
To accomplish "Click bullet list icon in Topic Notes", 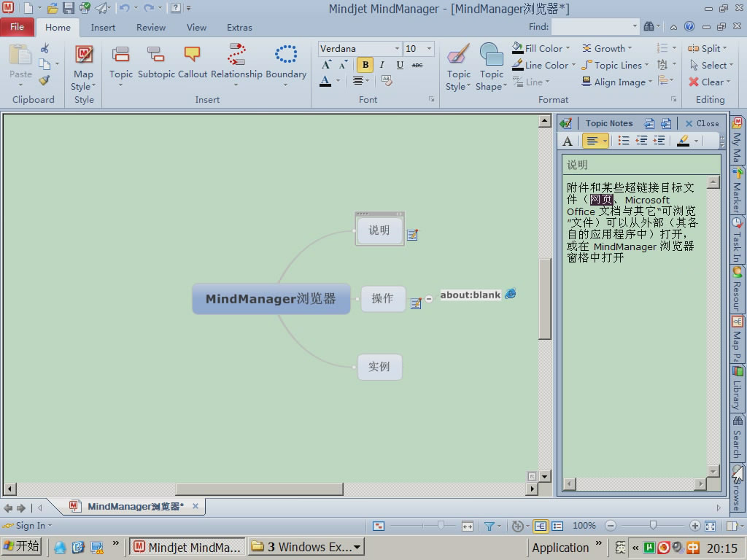I will tap(623, 141).
